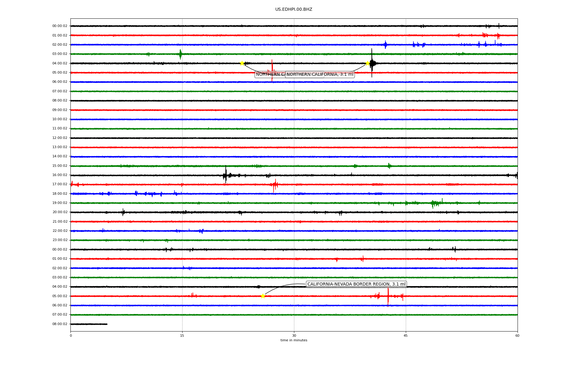Click the short black trace segment on the last row
This screenshot has height=368, width=588.
pyautogui.click(x=89, y=324)
